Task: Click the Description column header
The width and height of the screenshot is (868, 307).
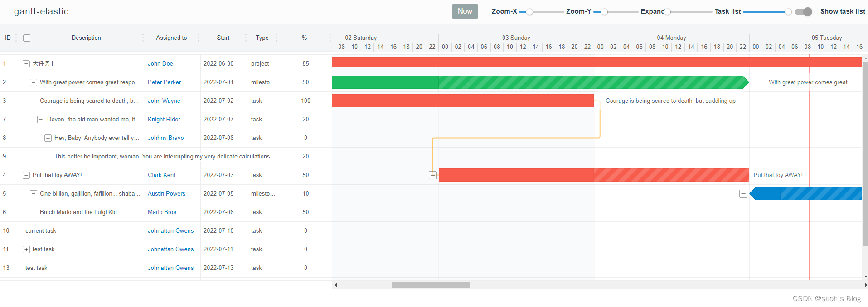Action: click(x=86, y=38)
